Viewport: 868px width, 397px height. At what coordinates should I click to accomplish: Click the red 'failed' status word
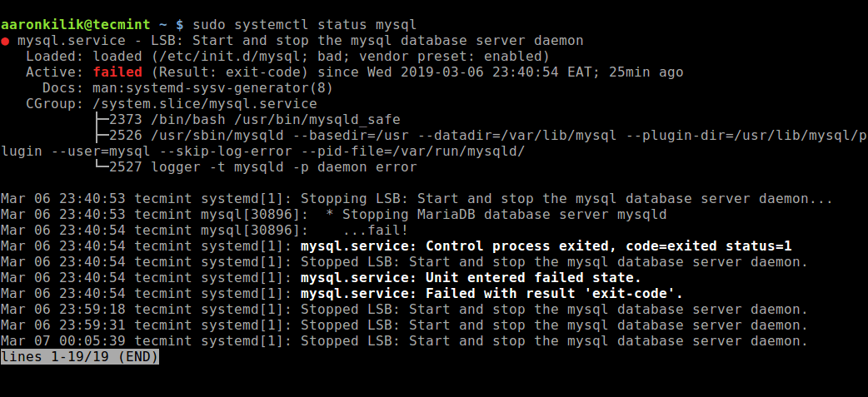pyautogui.click(x=117, y=72)
